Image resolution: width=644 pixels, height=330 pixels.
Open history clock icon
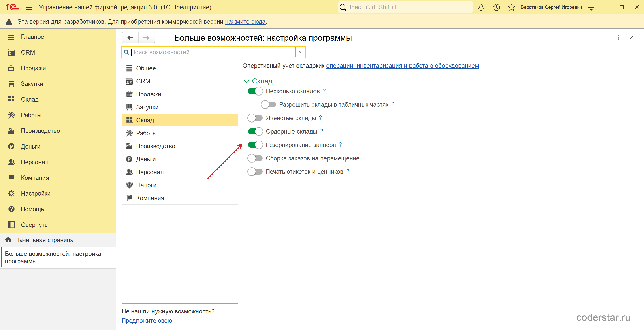tap(496, 7)
